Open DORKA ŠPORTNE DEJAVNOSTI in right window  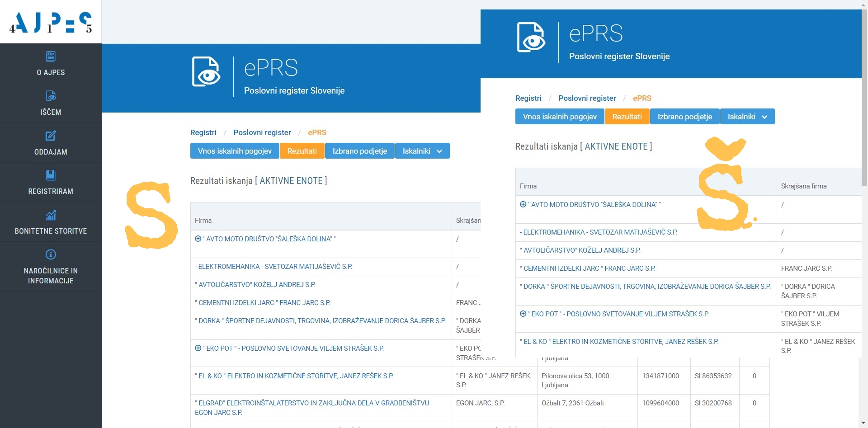(645, 287)
